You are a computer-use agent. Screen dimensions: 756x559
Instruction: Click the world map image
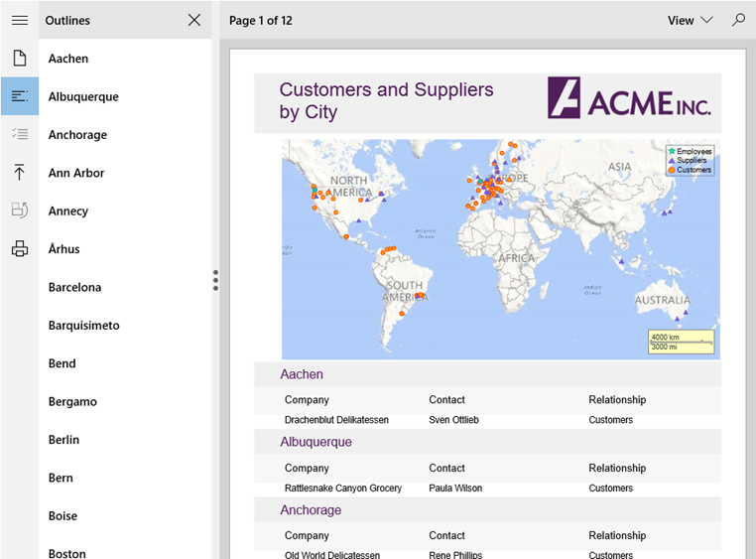point(500,249)
